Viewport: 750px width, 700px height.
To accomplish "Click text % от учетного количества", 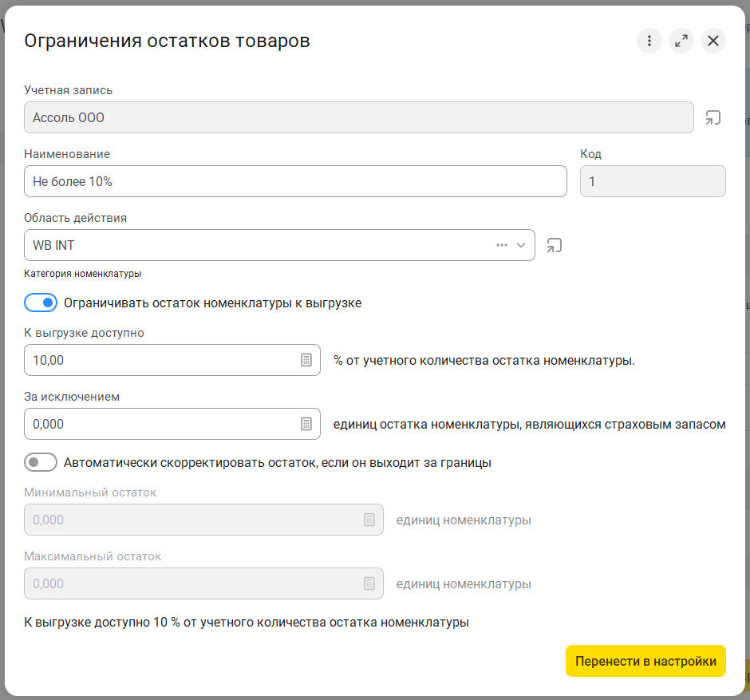I will [484, 360].
